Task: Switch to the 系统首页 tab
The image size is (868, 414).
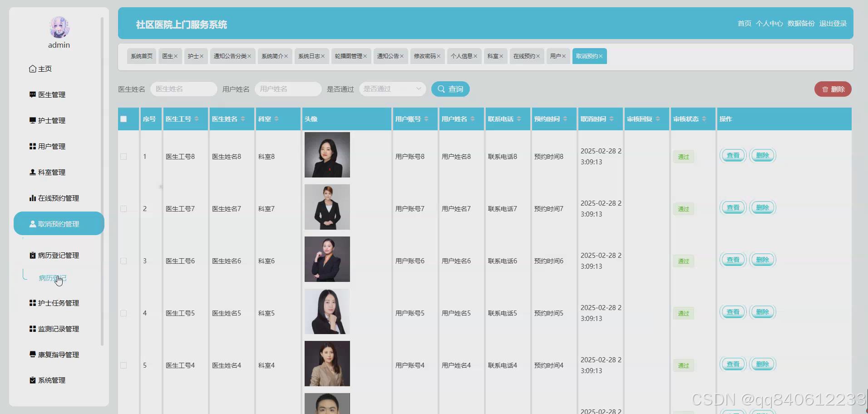Action: pyautogui.click(x=142, y=56)
